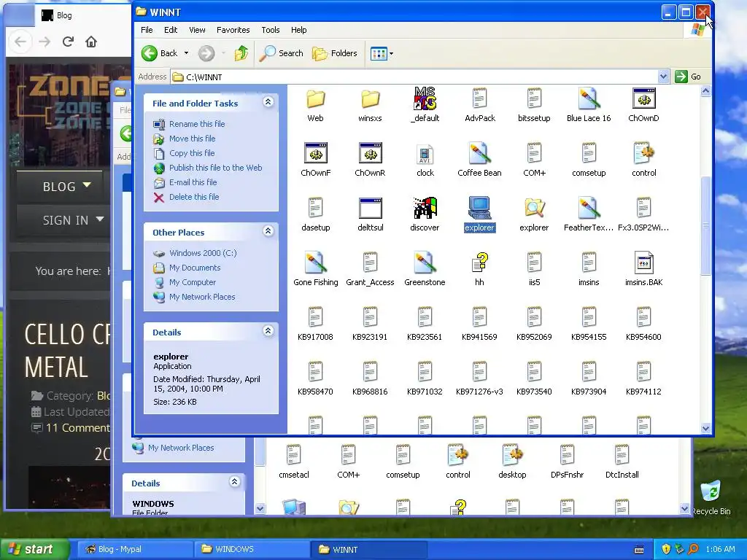Collapse the Other Places panel
The image size is (747, 560).
(x=268, y=231)
